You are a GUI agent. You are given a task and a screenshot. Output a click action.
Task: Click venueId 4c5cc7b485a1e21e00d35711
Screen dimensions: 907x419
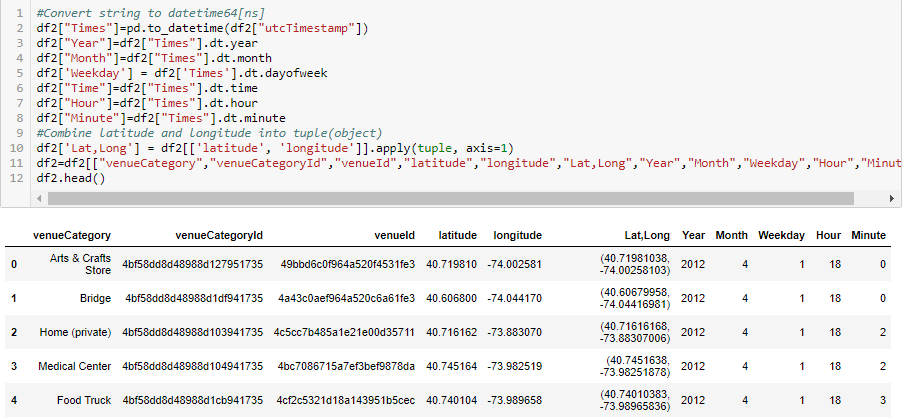[344, 333]
